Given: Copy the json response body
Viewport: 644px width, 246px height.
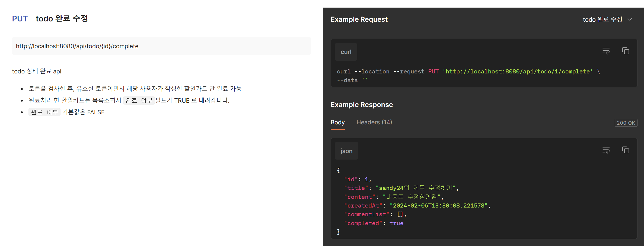Looking at the screenshot, I should pos(626,150).
